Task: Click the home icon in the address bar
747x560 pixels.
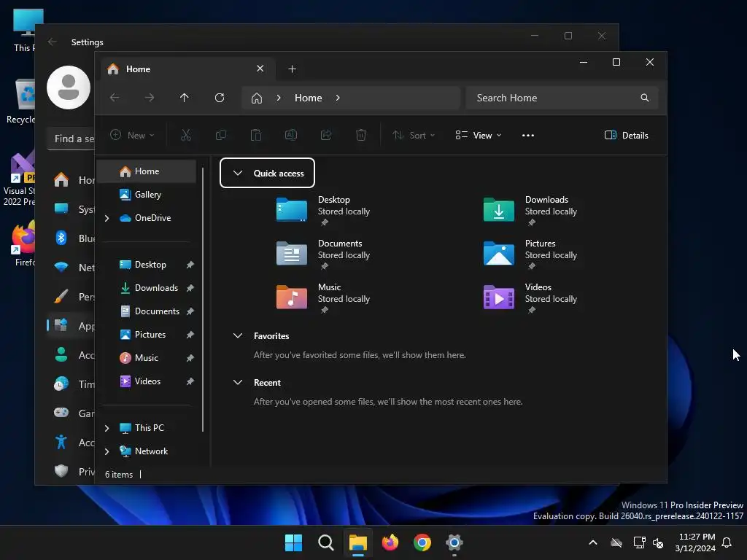Action: (x=257, y=98)
